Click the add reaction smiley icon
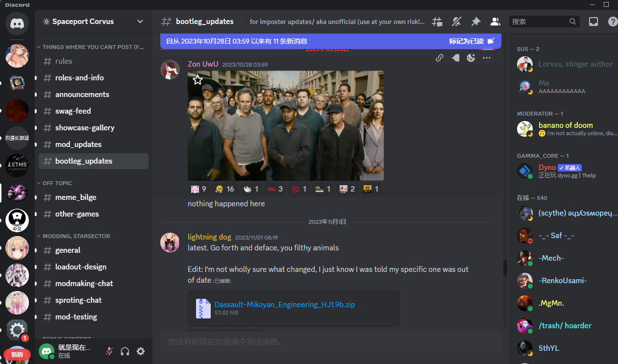Viewport: 618px width, 364px height. [x=471, y=58]
